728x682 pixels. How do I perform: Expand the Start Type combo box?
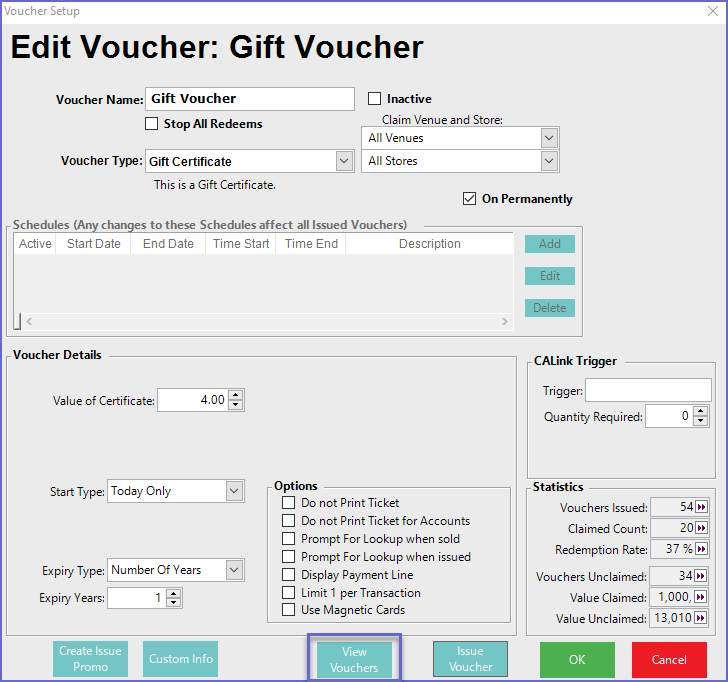pyautogui.click(x=234, y=491)
